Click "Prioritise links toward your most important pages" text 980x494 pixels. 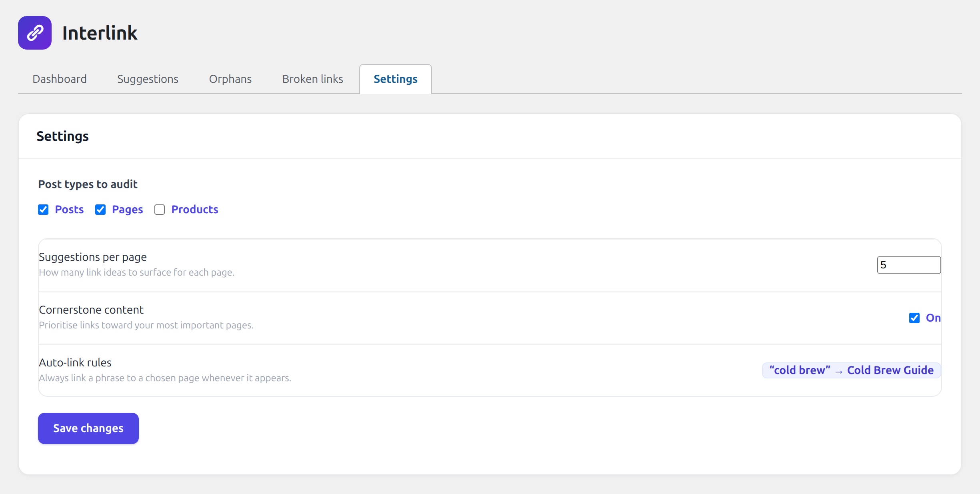click(x=146, y=325)
